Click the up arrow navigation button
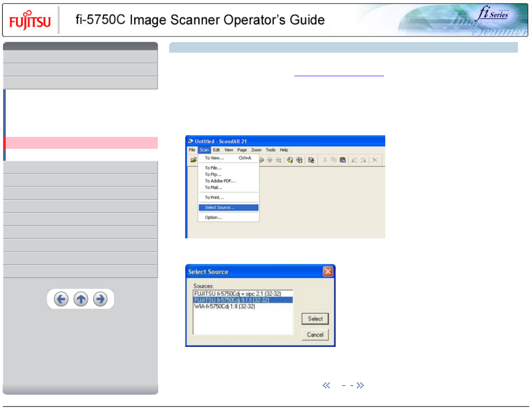This screenshot has height=408, width=532. tap(81, 299)
